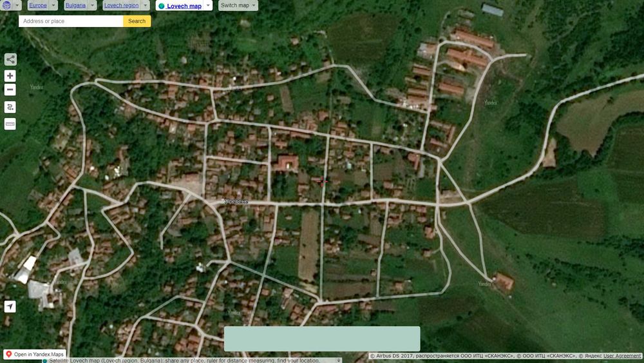Click the red crosshair map center marker
Image resolution: width=644 pixels, height=363 pixels.
pos(322,181)
